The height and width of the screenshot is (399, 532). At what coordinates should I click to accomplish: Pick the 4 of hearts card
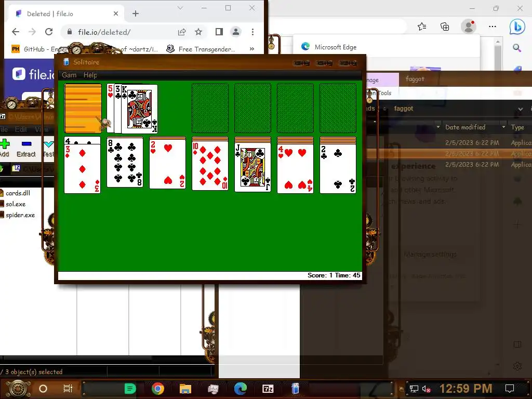[x=295, y=169]
